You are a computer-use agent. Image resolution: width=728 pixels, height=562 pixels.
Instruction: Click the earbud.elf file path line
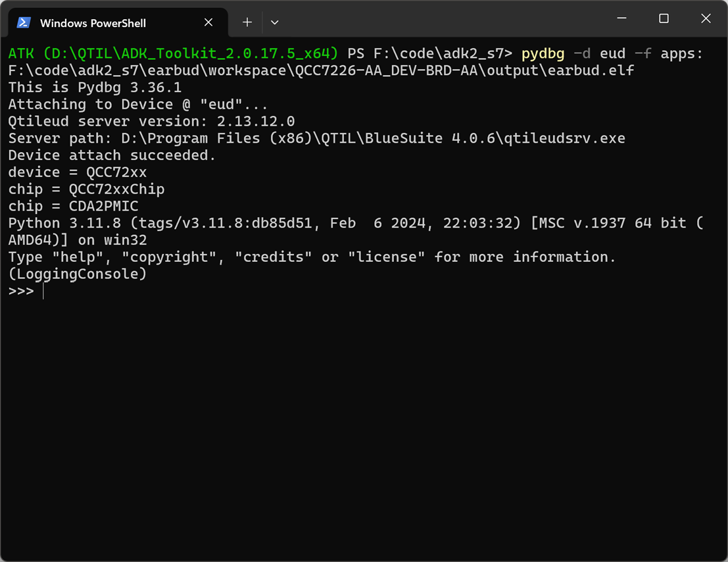(x=321, y=70)
